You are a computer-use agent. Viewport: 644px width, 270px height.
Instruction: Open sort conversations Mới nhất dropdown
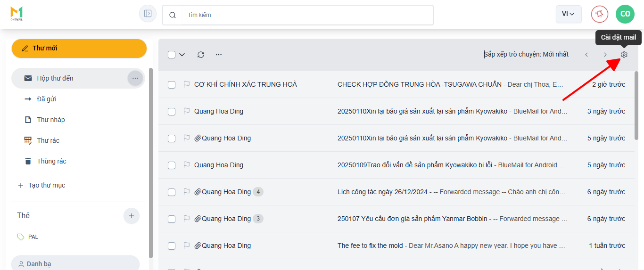click(526, 54)
